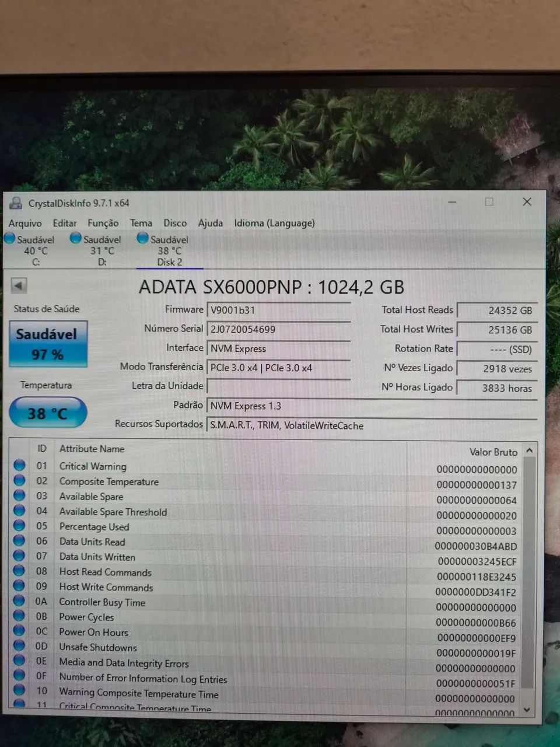Click the status orb for the Available Spare row (ID 03)
The height and width of the screenshot is (747, 560).
tap(19, 495)
